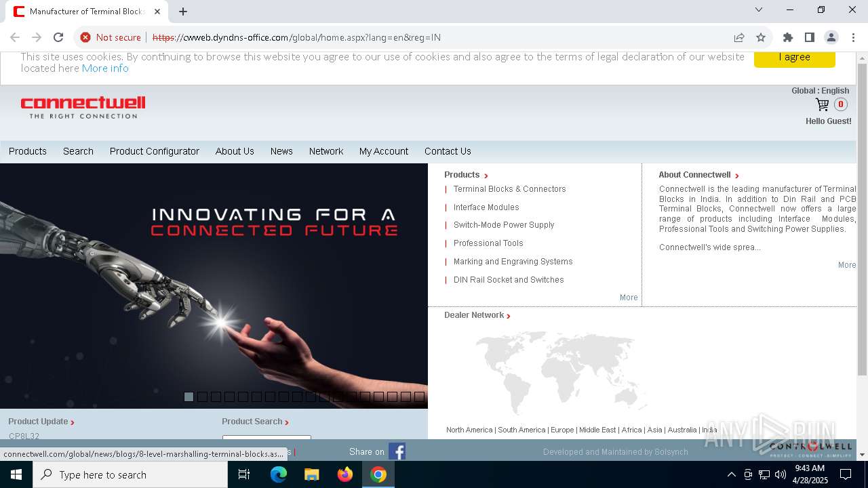Image resolution: width=868 pixels, height=488 pixels.
Task: Click the Chrome taskbar icon
Action: (x=378, y=474)
